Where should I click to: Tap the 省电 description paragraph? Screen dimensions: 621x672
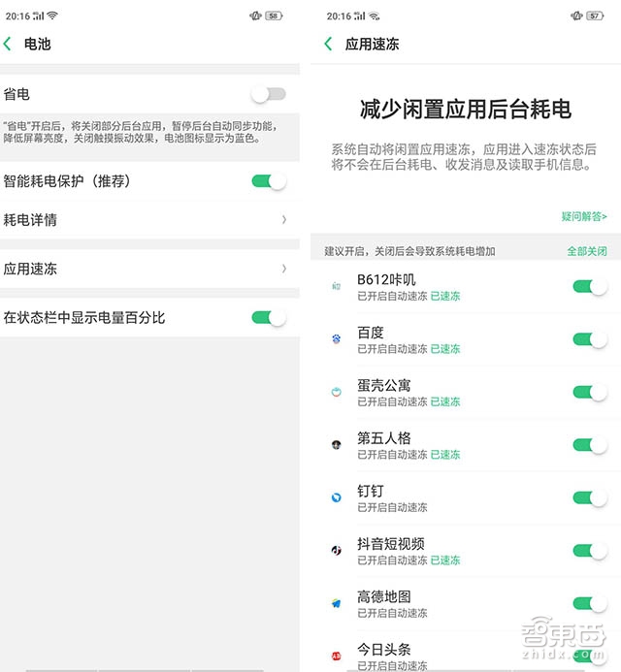[141, 132]
